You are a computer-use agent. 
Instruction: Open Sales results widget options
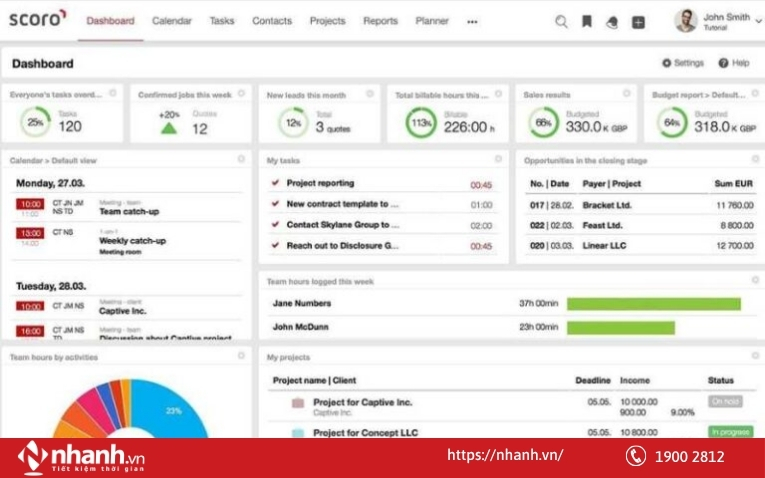point(626,93)
